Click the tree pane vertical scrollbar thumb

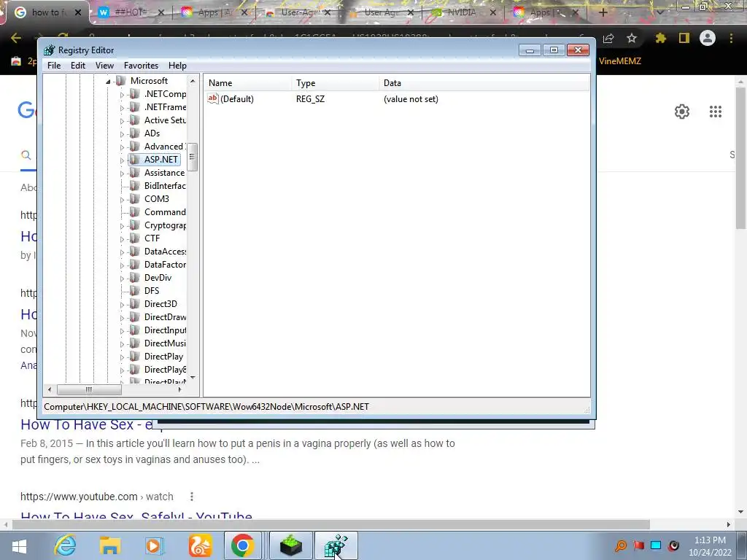tap(193, 157)
